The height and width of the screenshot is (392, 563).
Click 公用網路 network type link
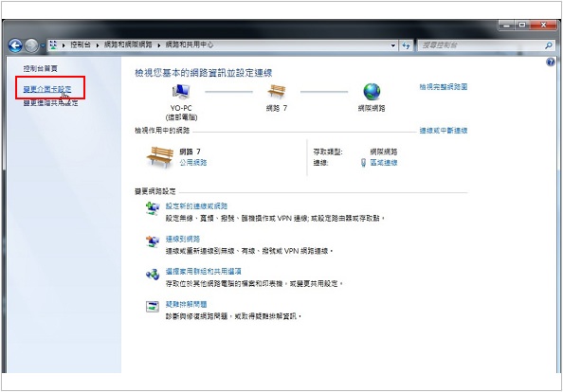tap(193, 163)
